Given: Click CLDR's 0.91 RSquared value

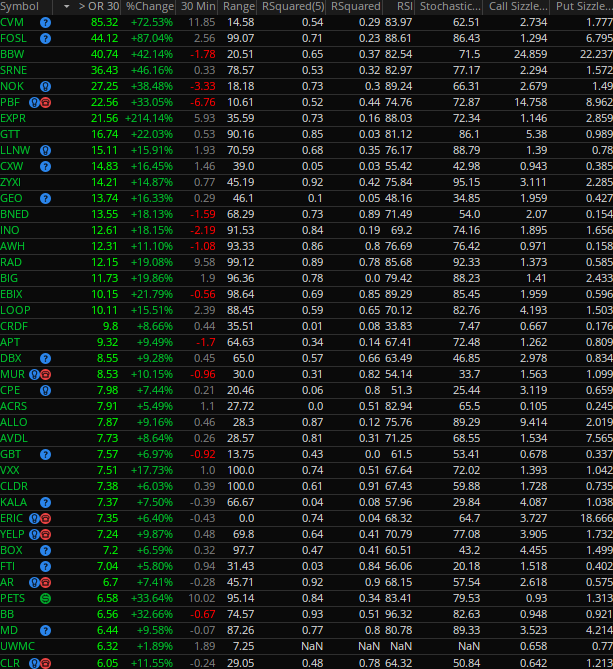Looking at the screenshot, I should point(369,487).
